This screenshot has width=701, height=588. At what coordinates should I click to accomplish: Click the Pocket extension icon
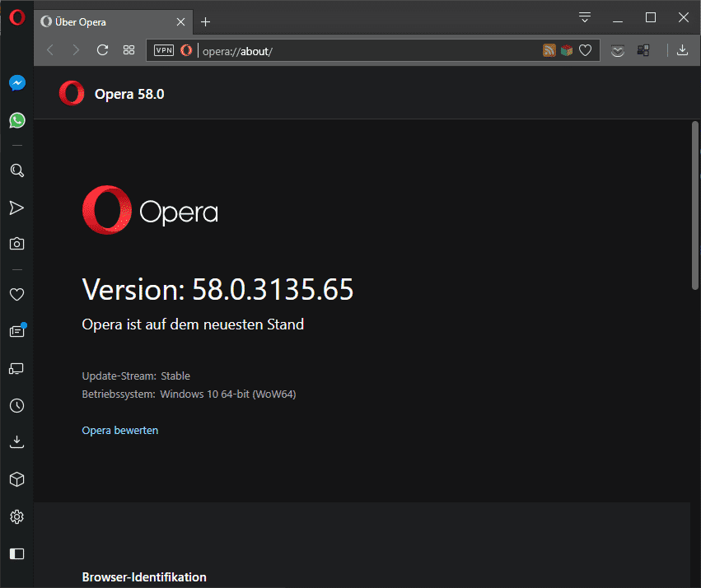click(x=618, y=50)
